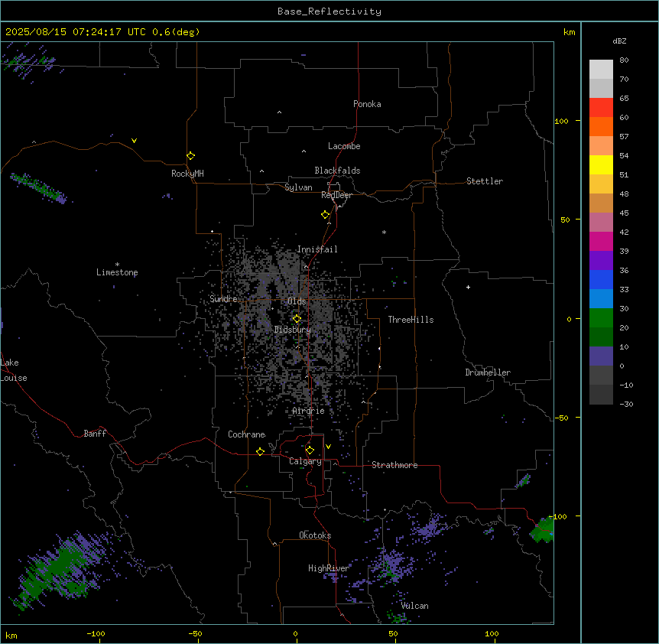Click the x-axis -50 km tick label
Viewport: 659px width, 644px height.
pyautogui.click(x=195, y=633)
